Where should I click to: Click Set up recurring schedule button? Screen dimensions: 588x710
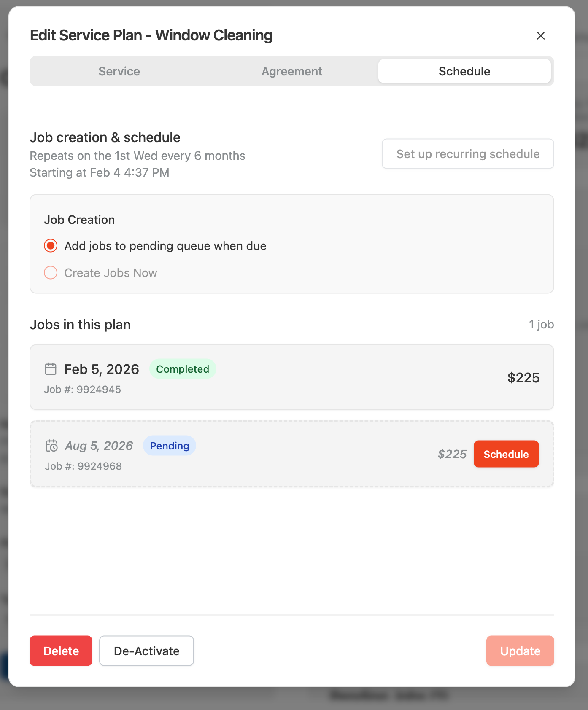(x=468, y=154)
